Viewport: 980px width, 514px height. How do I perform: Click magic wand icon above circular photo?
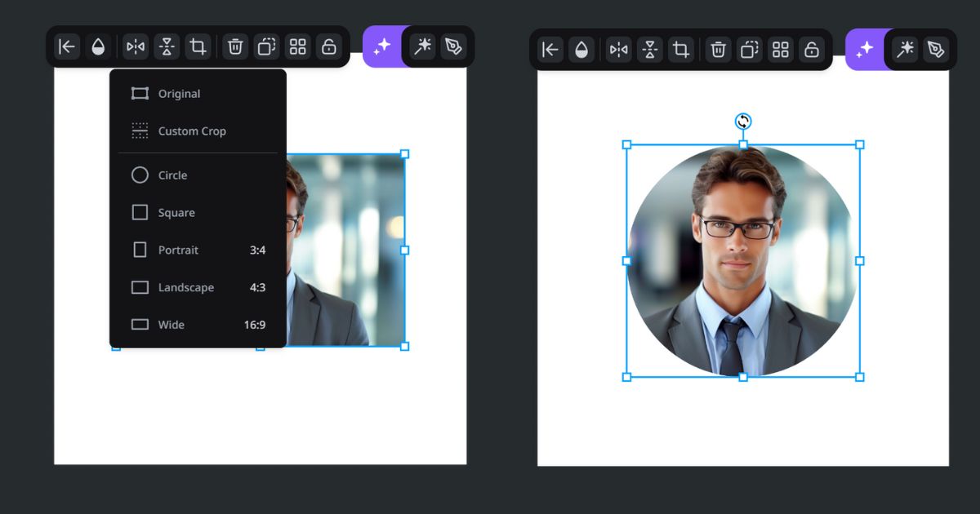coord(905,50)
